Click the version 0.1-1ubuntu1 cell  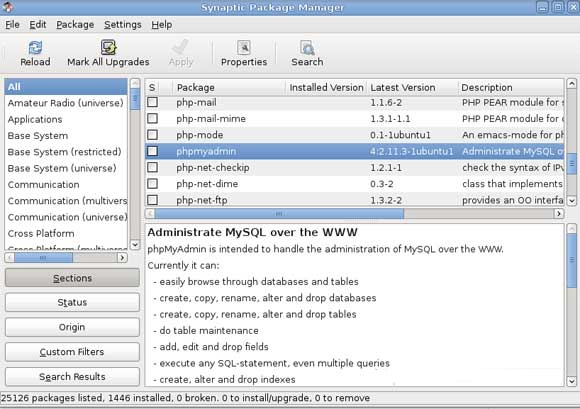point(400,135)
